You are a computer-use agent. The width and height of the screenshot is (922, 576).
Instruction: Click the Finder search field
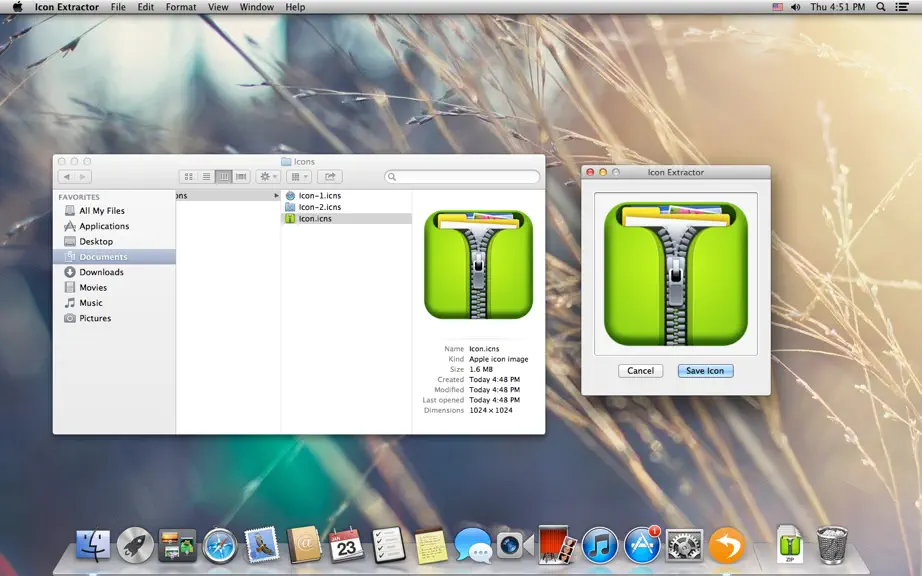(x=462, y=176)
